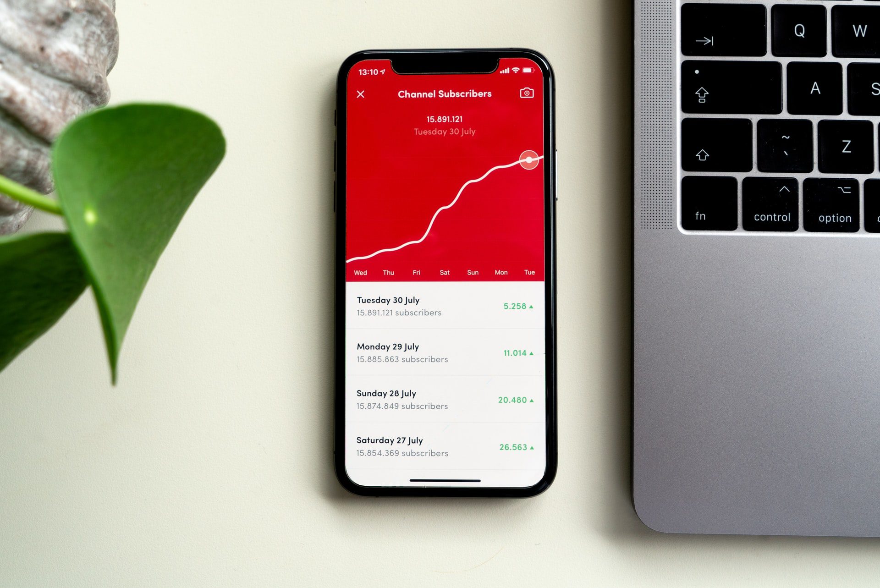Tap the battery status icon
This screenshot has height=588, width=880.
click(x=529, y=70)
